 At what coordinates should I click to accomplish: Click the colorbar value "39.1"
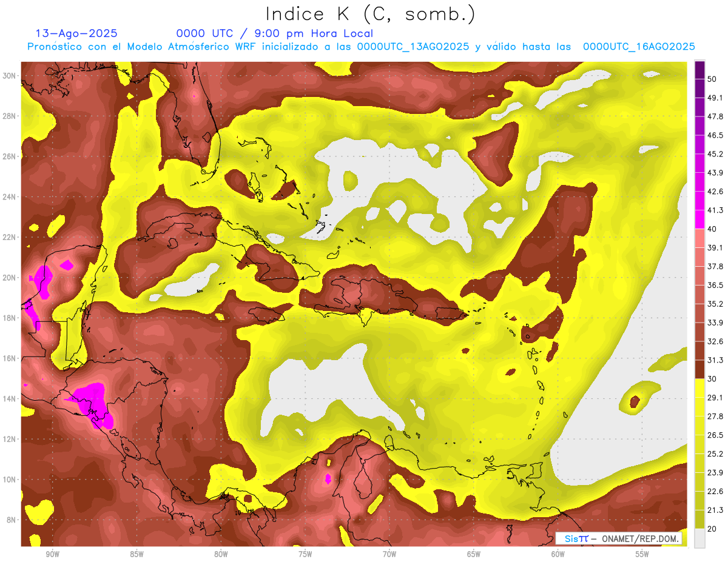715,248
